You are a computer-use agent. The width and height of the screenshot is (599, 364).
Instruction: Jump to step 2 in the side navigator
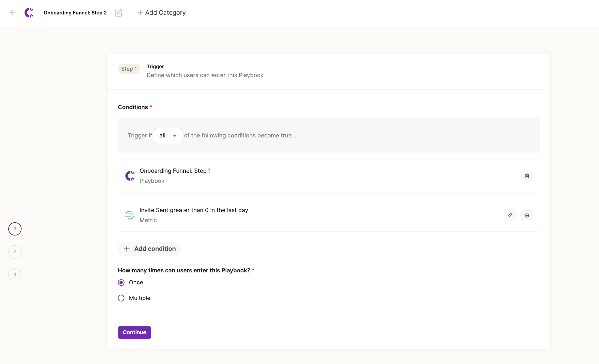(x=15, y=252)
